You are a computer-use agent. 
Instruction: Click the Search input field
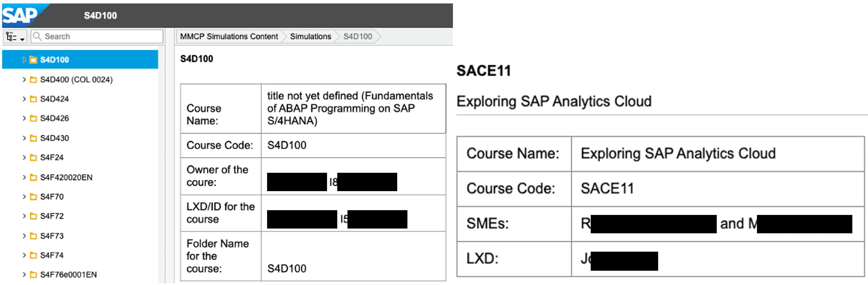[102, 36]
